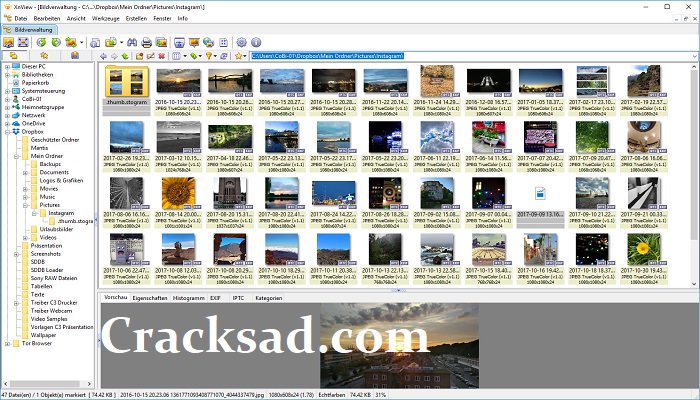Image resolution: width=700 pixels, height=400 pixels.
Task: Show the folders tree panel tab
Action: coord(13,55)
